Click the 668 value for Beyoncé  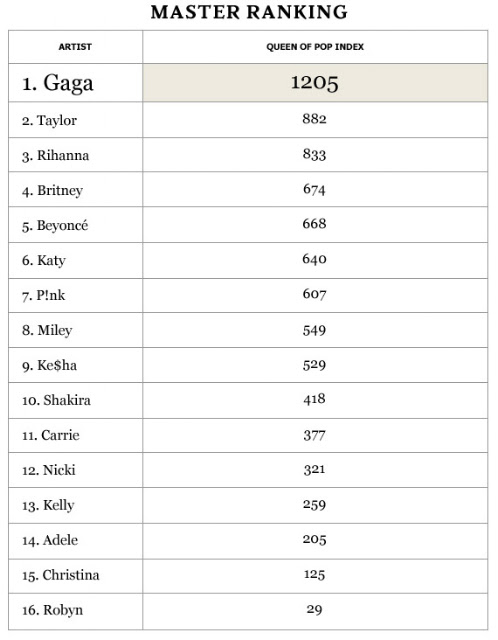click(314, 224)
